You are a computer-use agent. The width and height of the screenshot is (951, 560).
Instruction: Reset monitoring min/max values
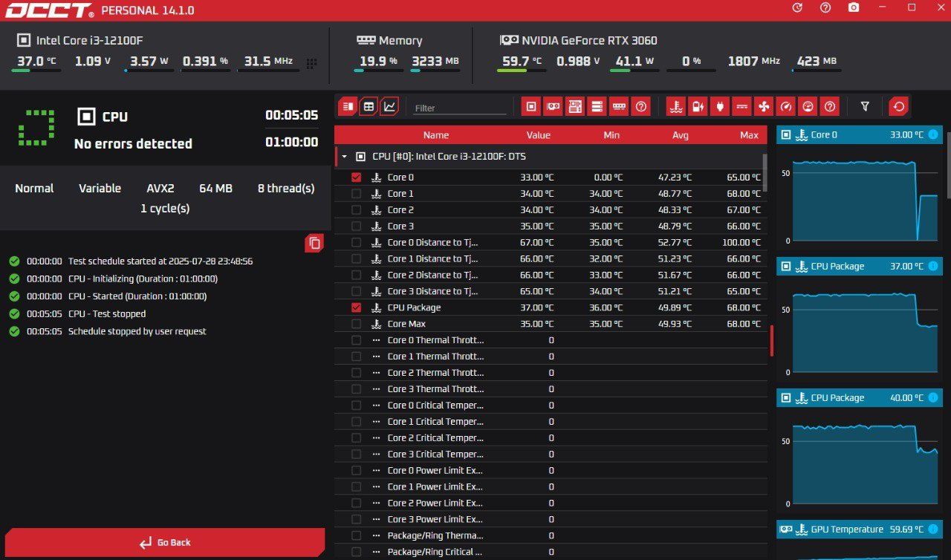[899, 107]
